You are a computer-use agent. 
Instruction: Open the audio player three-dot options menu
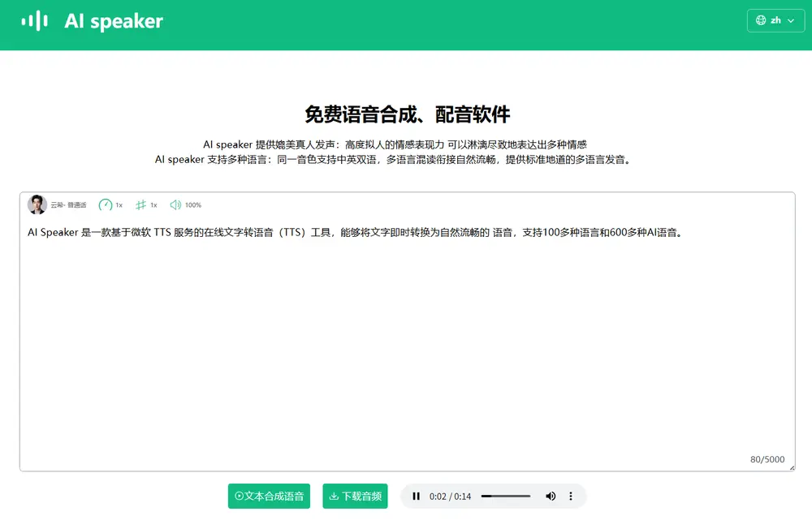[x=571, y=497]
